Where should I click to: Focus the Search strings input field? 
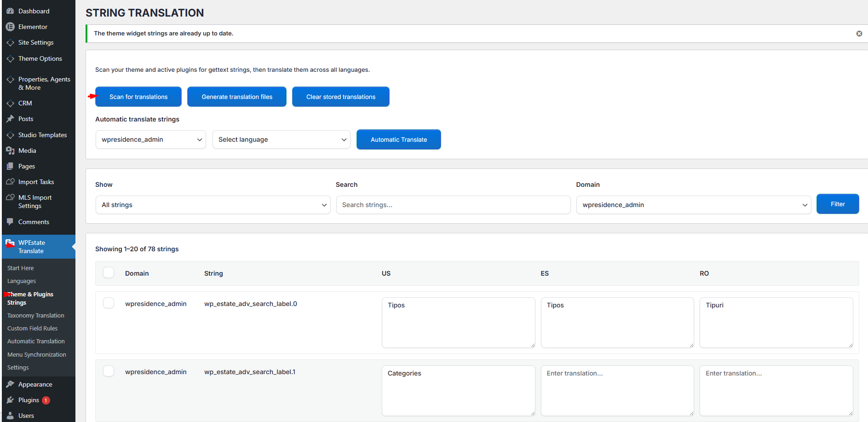(453, 205)
